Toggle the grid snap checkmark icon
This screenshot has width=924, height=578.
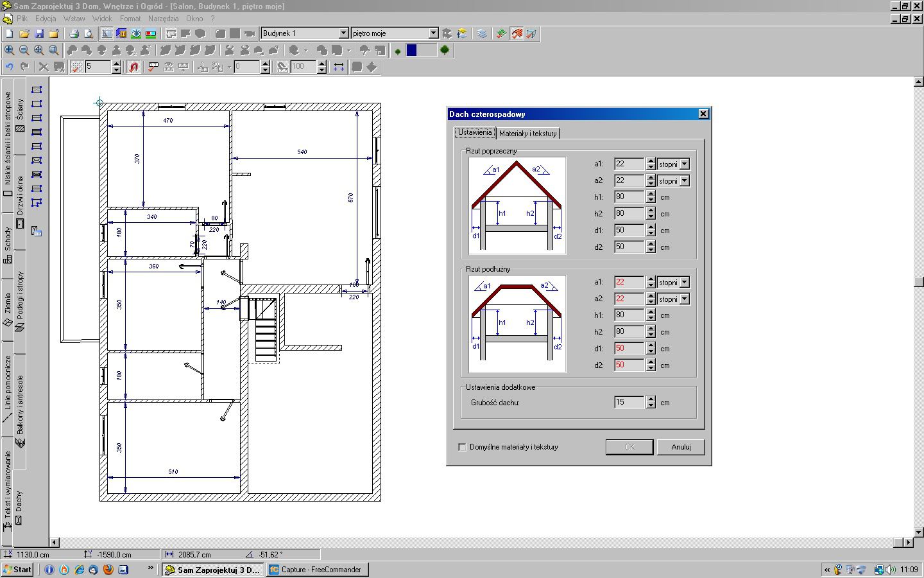click(x=77, y=67)
